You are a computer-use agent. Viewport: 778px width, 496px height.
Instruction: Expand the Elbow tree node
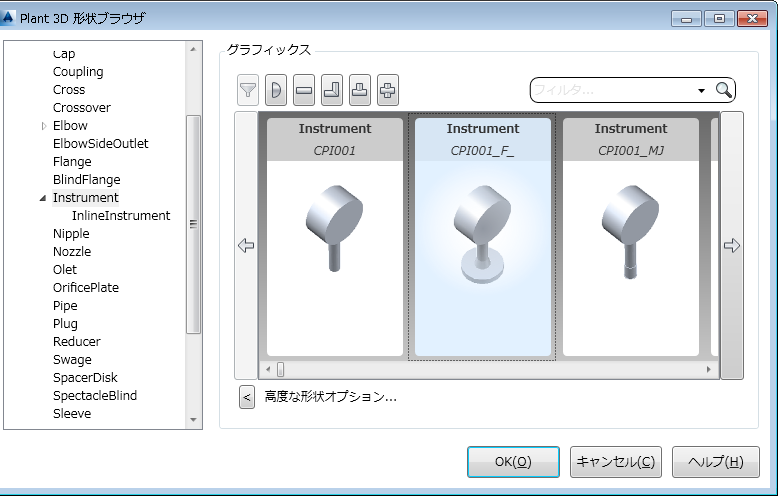point(44,126)
